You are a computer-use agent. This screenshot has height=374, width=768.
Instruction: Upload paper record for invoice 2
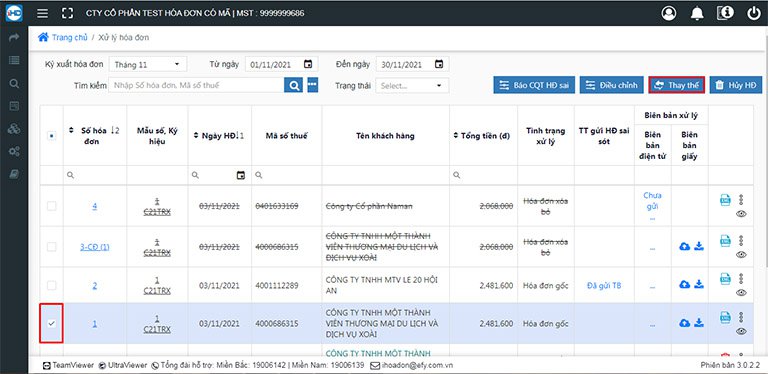(685, 284)
